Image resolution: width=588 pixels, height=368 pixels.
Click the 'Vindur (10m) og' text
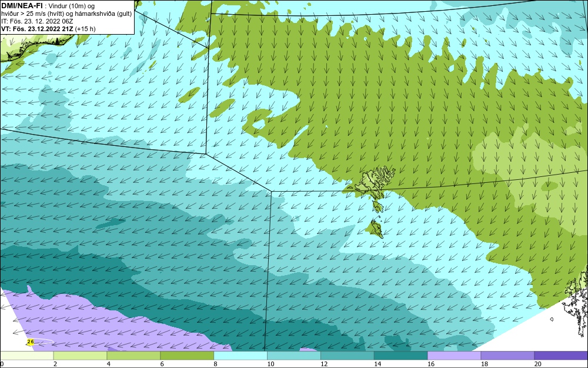tap(72, 6)
